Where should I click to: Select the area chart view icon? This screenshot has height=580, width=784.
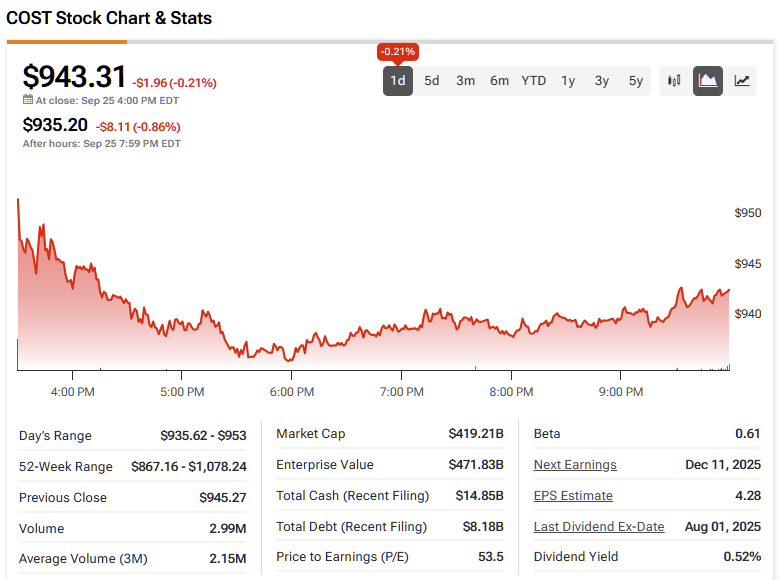click(x=708, y=81)
